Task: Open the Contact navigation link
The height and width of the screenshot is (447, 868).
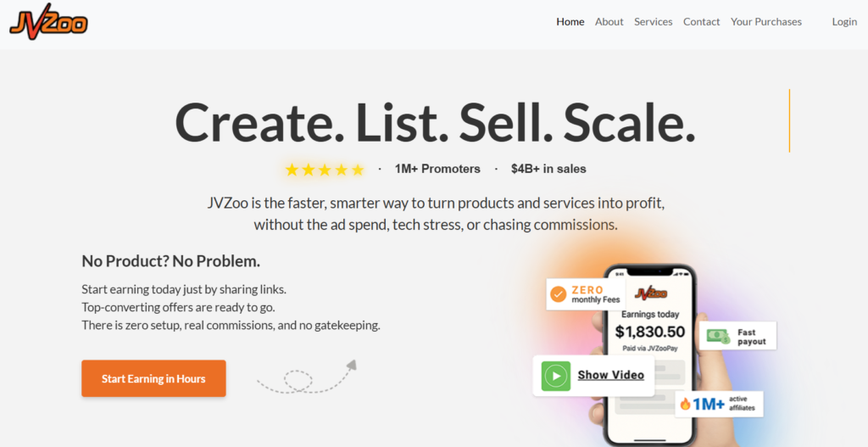Action: [701, 22]
